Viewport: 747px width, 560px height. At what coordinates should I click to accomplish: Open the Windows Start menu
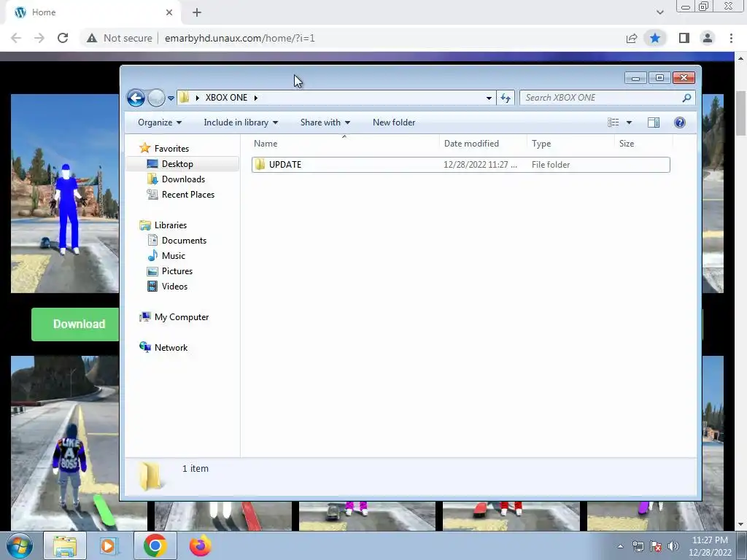[x=20, y=545]
